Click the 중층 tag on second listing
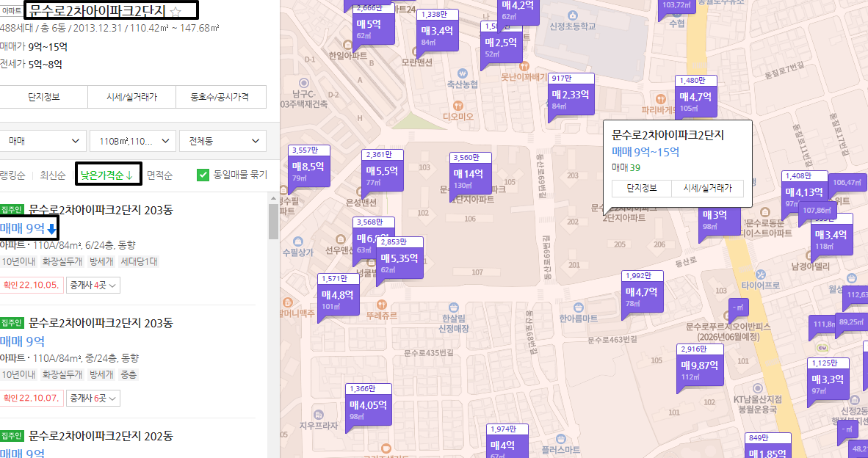 (129, 374)
